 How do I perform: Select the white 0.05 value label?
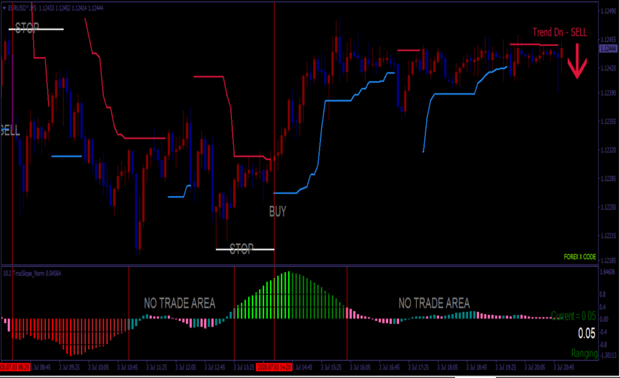[x=586, y=333]
